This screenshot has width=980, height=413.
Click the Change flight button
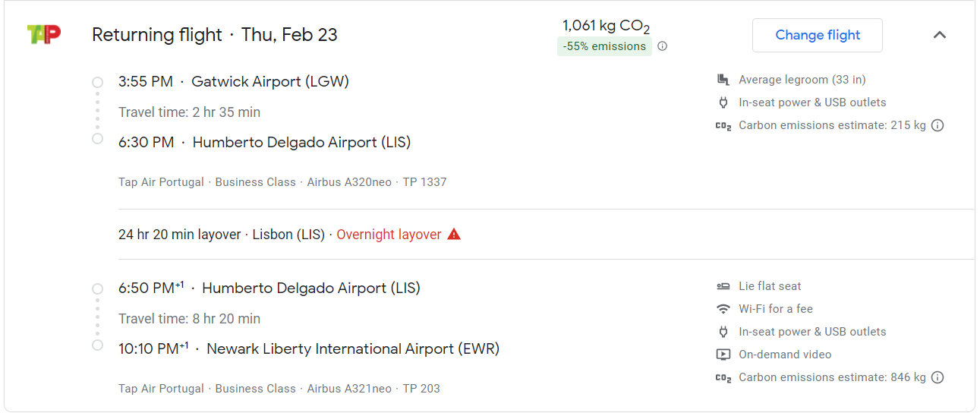818,35
